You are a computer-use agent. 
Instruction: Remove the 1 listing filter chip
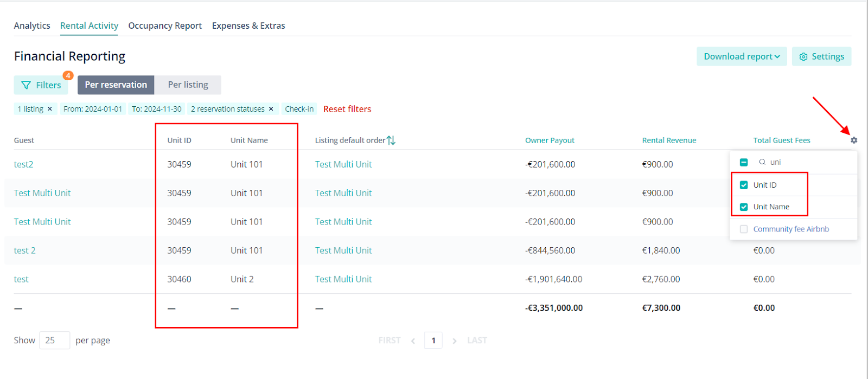click(50, 109)
